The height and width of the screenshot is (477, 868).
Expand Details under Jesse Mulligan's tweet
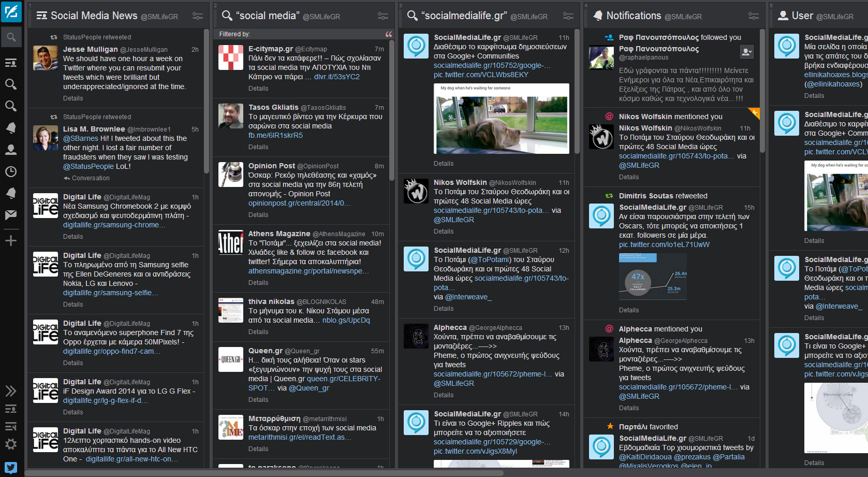click(73, 98)
